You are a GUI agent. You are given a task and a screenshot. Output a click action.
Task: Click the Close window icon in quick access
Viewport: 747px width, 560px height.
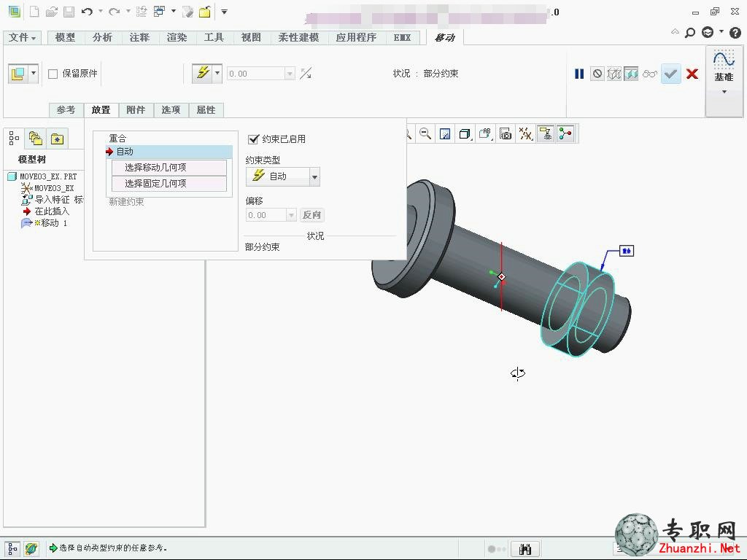click(x=188, y=12)
